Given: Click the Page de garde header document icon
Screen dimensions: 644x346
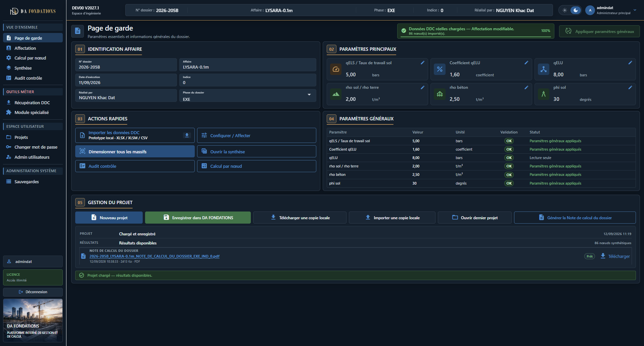Looking at the screenshot, I should 78,31.
